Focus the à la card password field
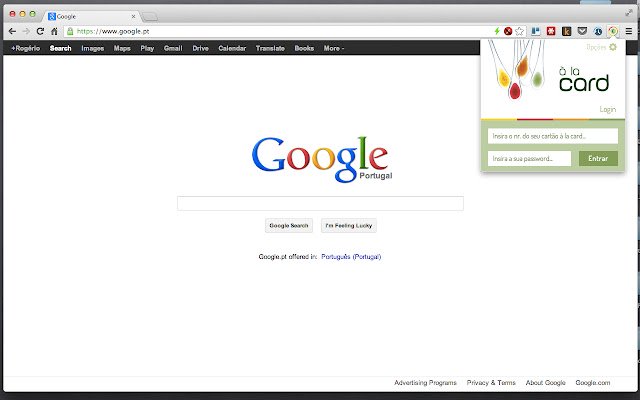This screenshot has width=640, height=400. point(529,158)
